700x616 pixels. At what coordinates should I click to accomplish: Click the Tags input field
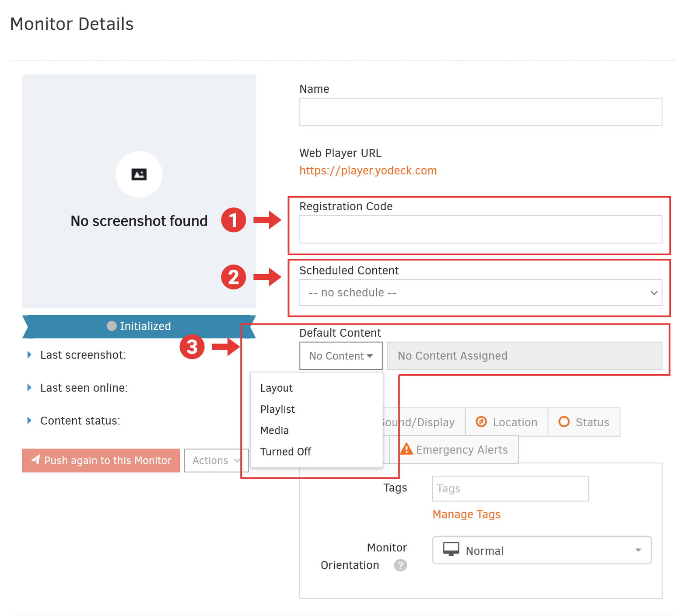510,488
